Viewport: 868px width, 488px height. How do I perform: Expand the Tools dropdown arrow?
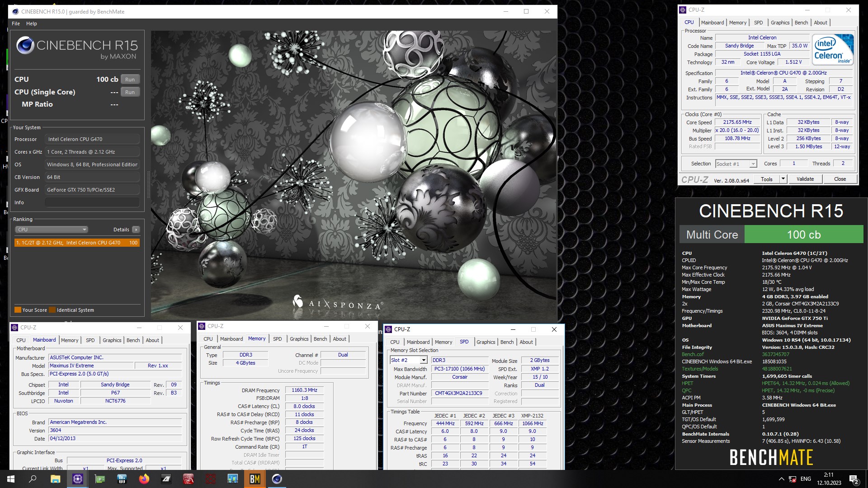point(783,179)
